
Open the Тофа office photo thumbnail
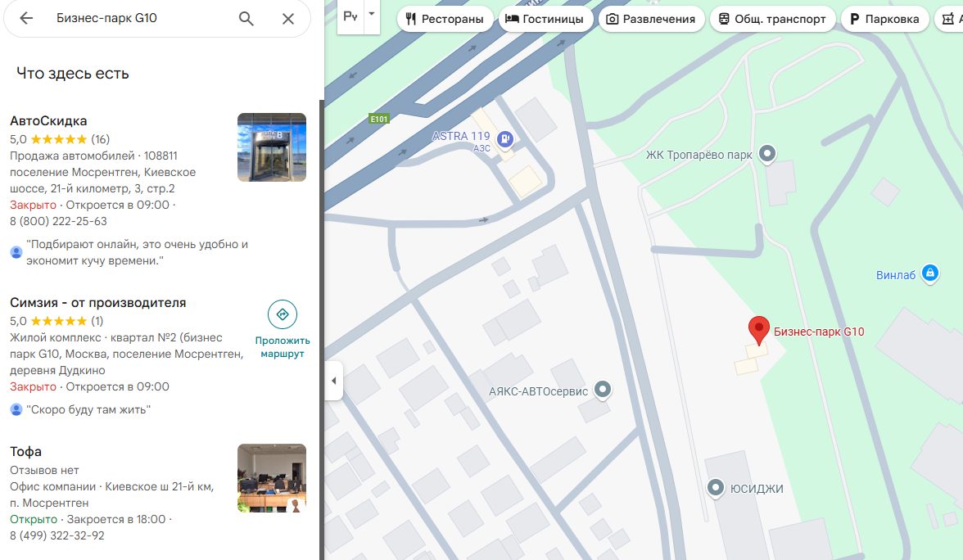pos(272,478)
